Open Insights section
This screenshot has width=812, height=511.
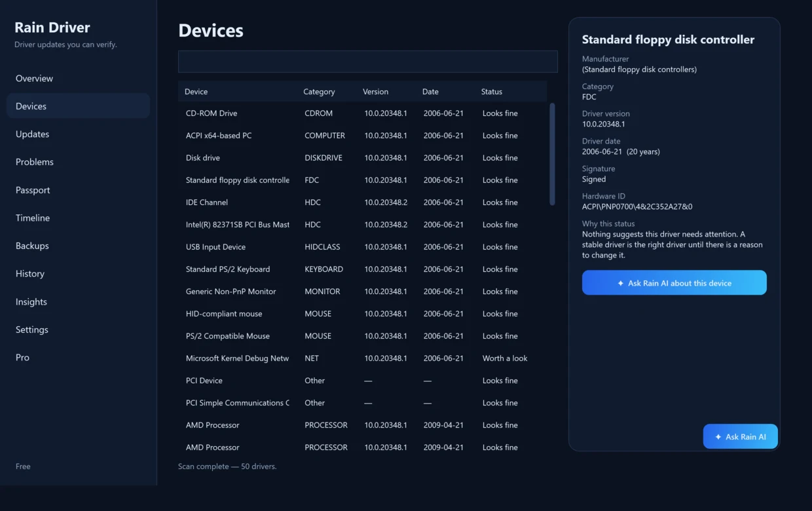pyautogui.click(x=78, y=301)
